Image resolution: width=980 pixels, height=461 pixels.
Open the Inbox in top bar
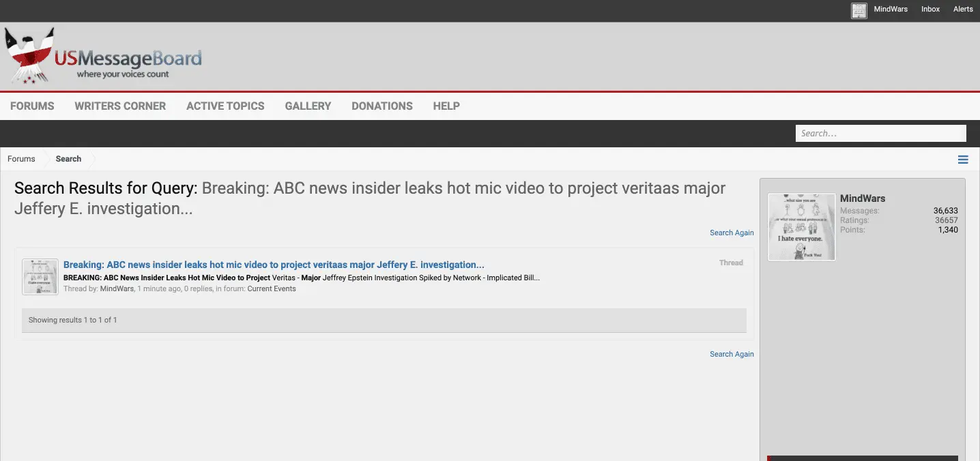pyautogui.click(x=930, y=10)
